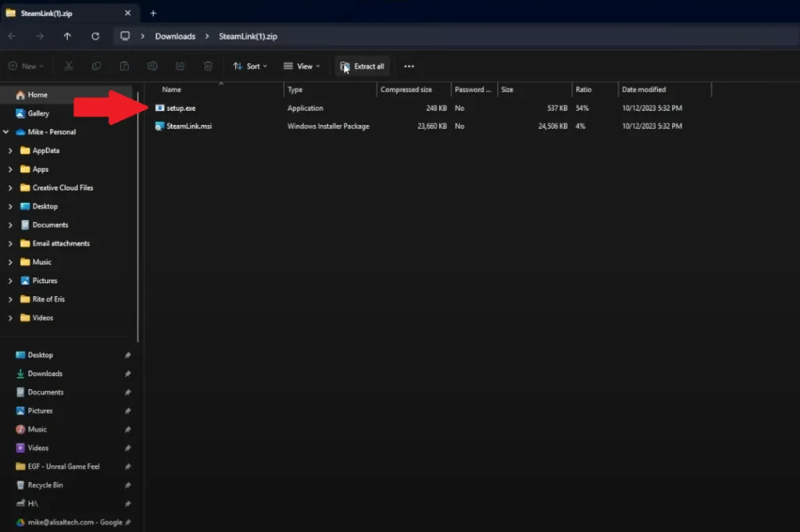The height and width of the screenshot is (532, 800).
Task: Click pin icon next to Downloads
Action: [x=127, y=374]
